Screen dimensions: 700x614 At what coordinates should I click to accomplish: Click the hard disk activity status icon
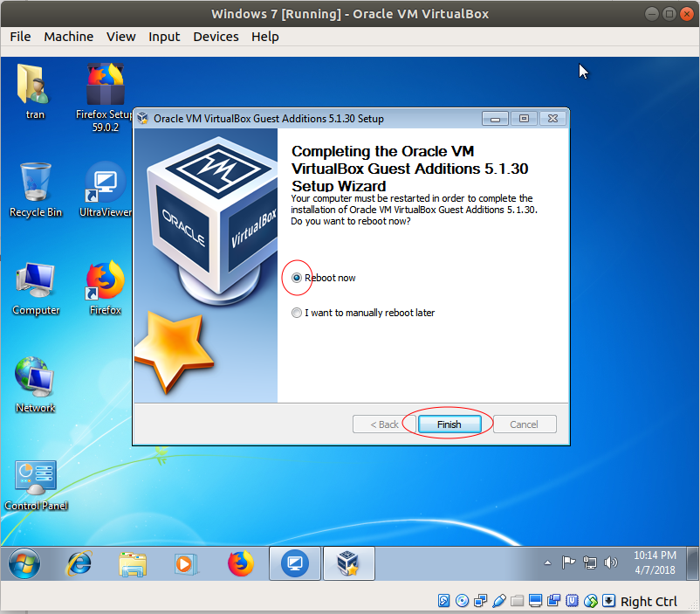click(x=443, y=601)
